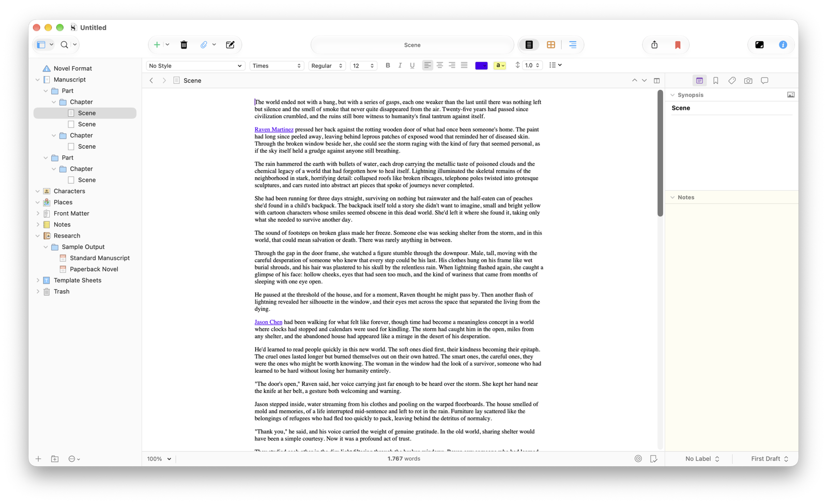This screenshot has width=827, height=504.
Task: Toggle underline formatting
Action: tap(412, 66)
